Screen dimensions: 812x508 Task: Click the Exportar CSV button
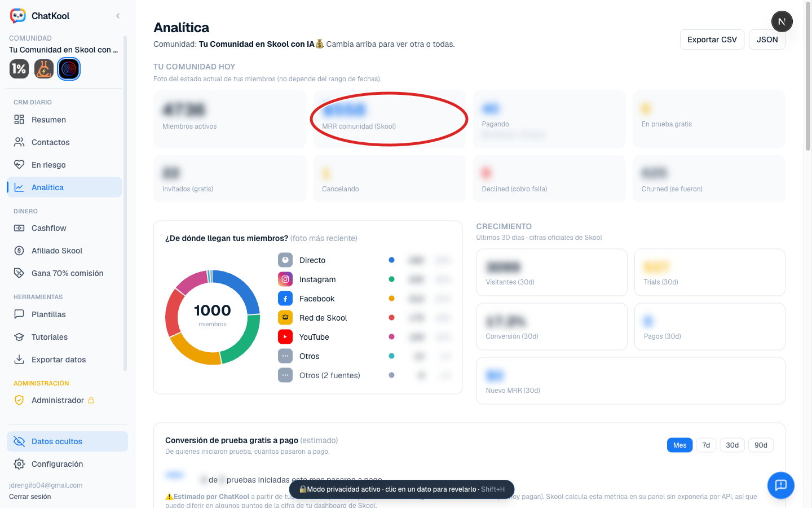[x=712, y=40]
